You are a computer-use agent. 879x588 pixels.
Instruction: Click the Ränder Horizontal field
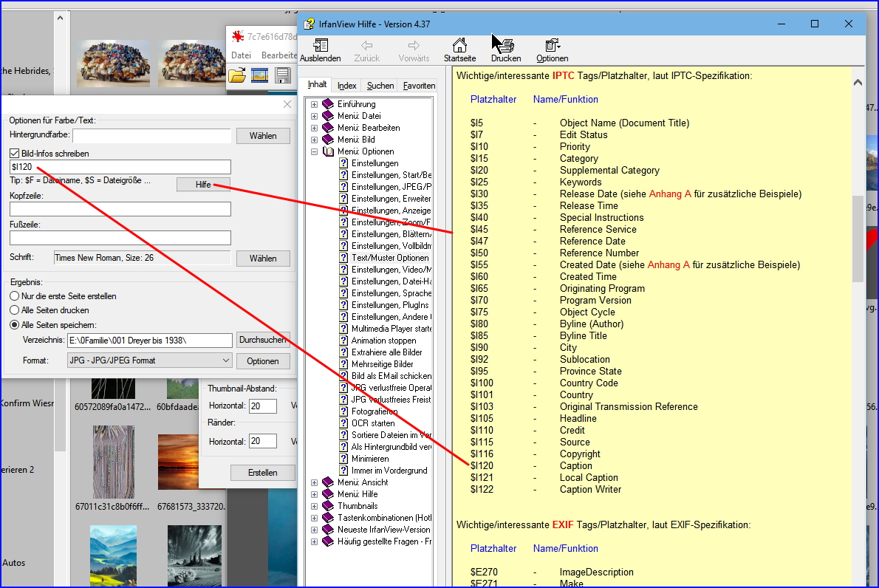tap(262, 441)
